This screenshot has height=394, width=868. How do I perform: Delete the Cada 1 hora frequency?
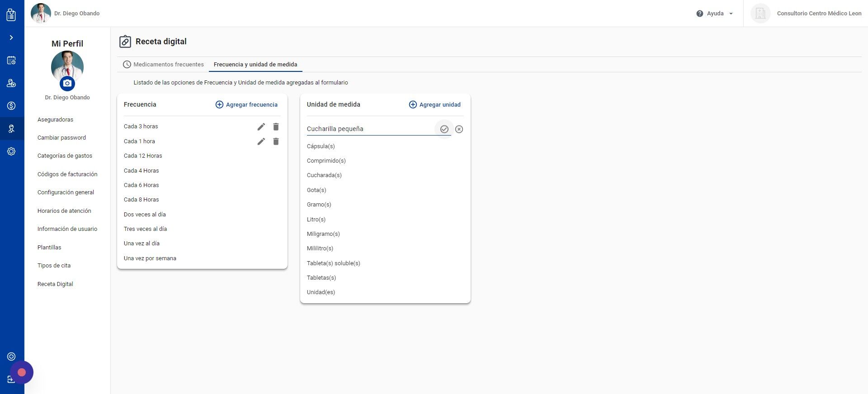tap(276, 141)
